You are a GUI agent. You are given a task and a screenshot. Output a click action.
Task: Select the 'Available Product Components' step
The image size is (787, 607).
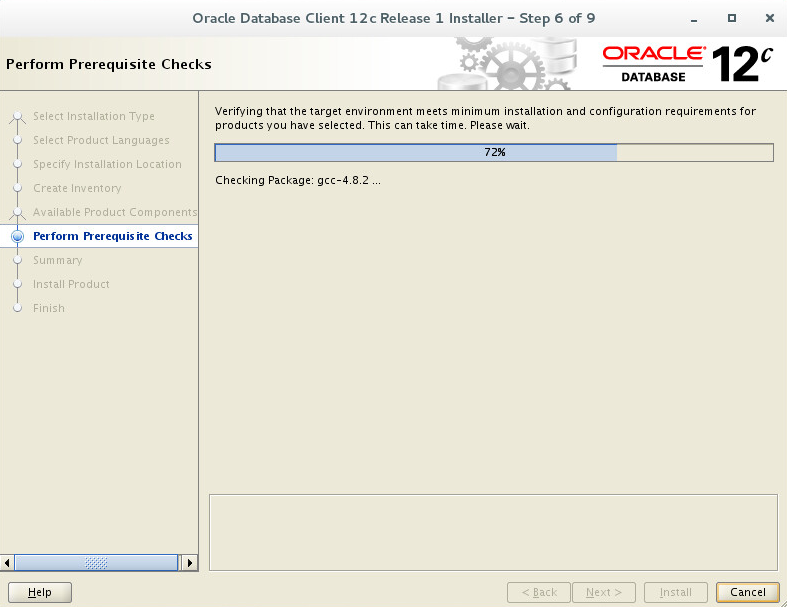115,212
